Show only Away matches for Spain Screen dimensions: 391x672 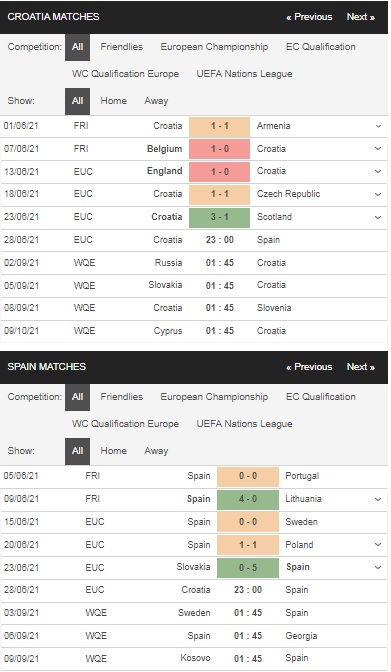[x=156, y=451]
